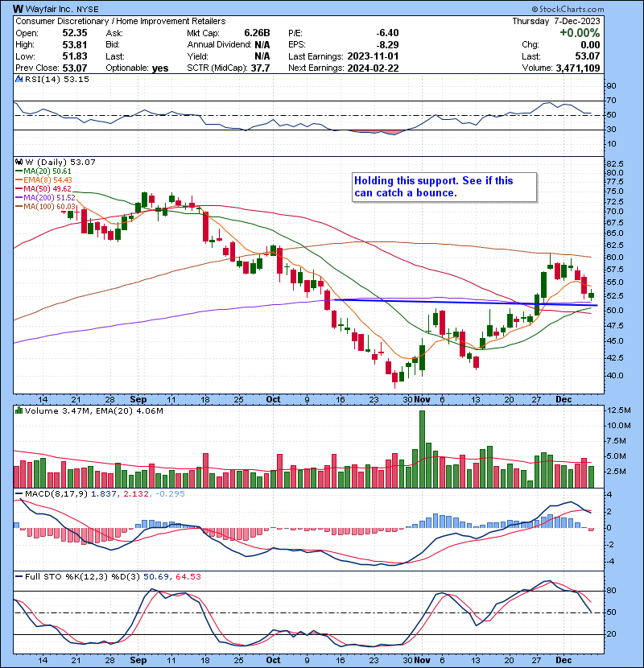Click the +0.00% change percentage

(580, 33)
